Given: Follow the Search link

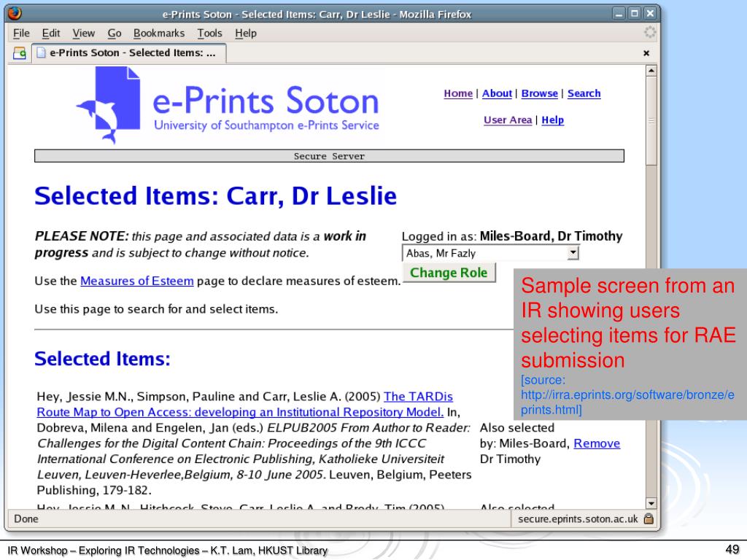Looking at the screenshot, I should [584, 93].
